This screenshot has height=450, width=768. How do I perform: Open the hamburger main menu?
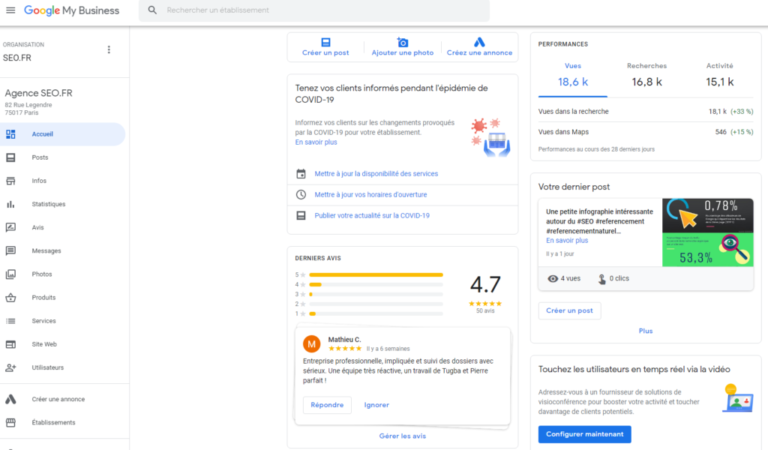pos(10,10)
